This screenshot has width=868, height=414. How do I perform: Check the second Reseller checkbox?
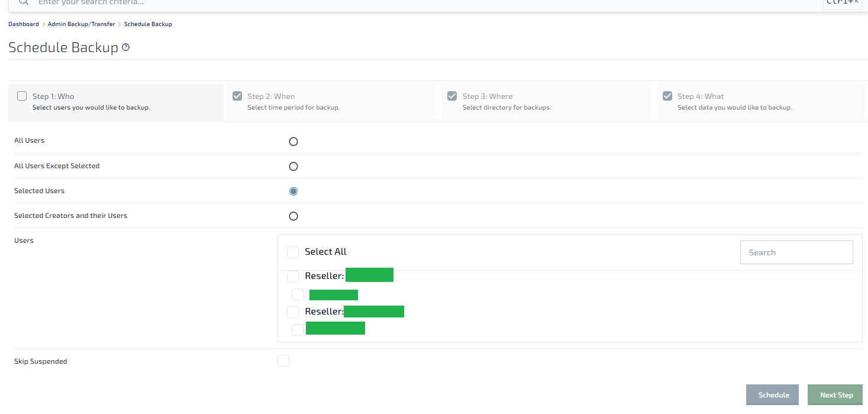293,312
